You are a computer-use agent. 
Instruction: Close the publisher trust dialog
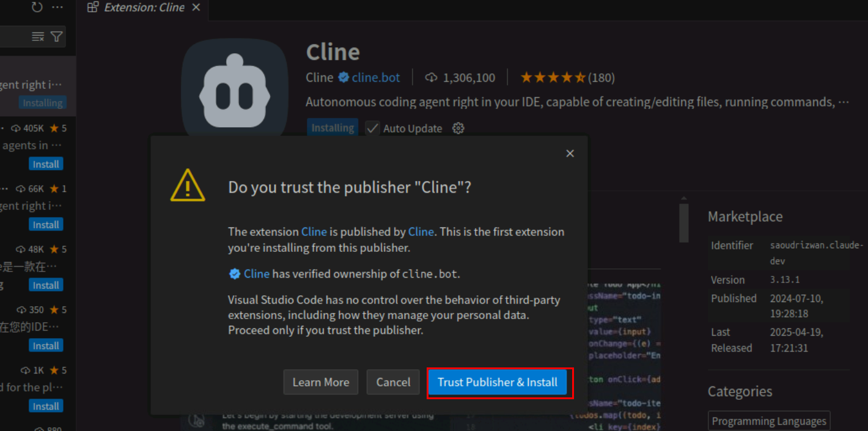(x=570, y=153)
